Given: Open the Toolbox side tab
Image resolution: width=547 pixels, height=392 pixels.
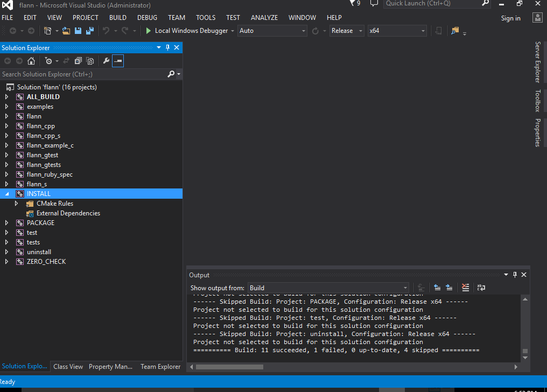Looking at the screenshot, I should tap(538, 101).
